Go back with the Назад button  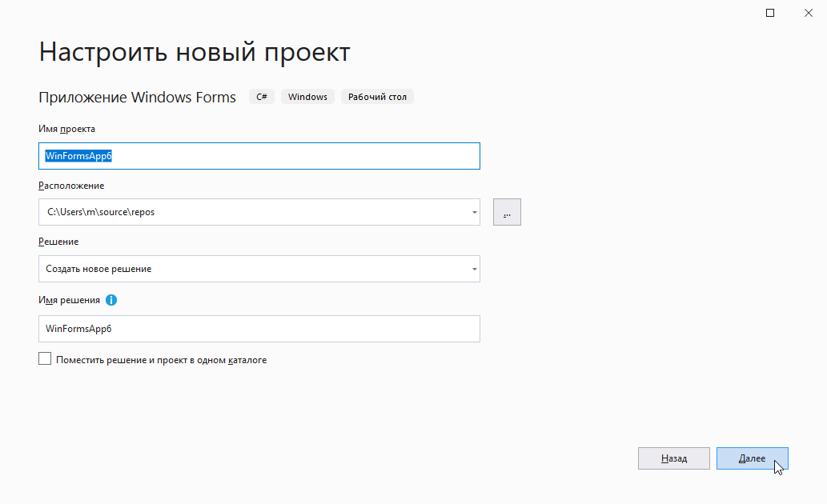pos(673,458)
